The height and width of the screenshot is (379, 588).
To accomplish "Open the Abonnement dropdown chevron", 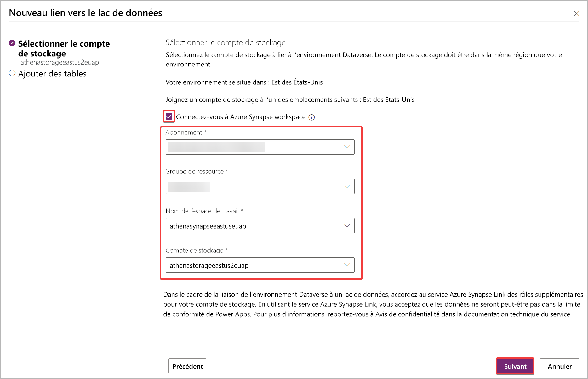I will pyautogui.click(x=346, y=147).
